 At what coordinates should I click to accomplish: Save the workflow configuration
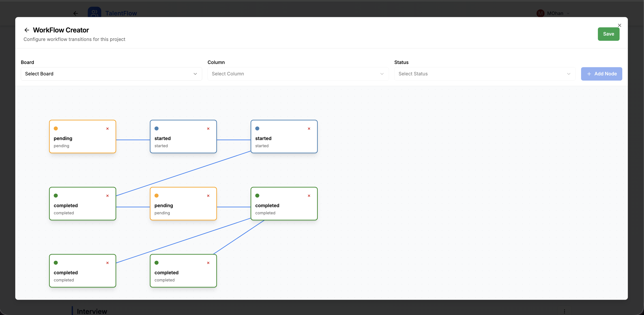coord(608,34)
